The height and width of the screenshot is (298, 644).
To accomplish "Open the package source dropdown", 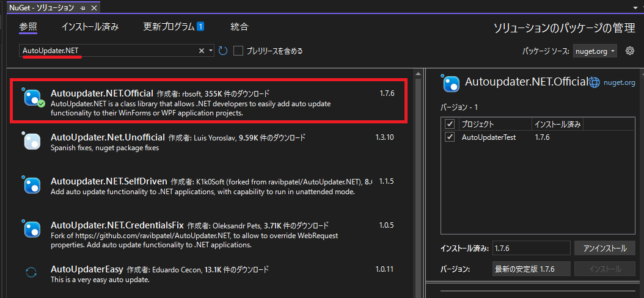I will tap(595, 51).
